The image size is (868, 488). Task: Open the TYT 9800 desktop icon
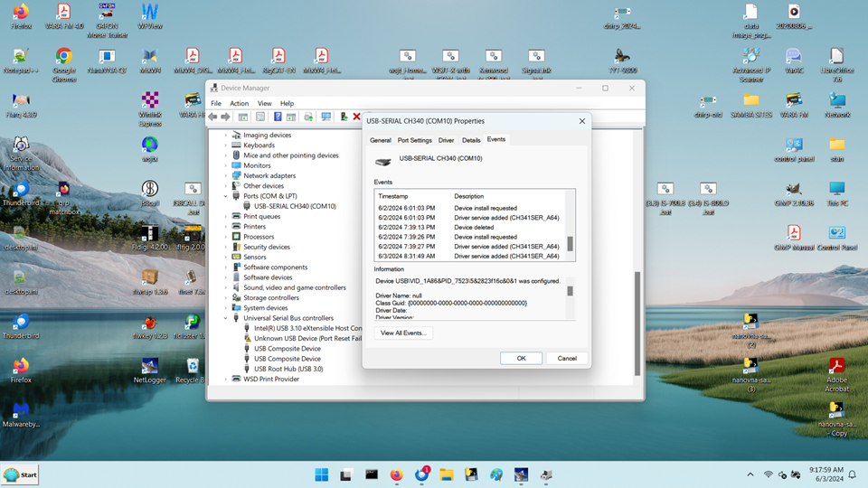[623, 61]
